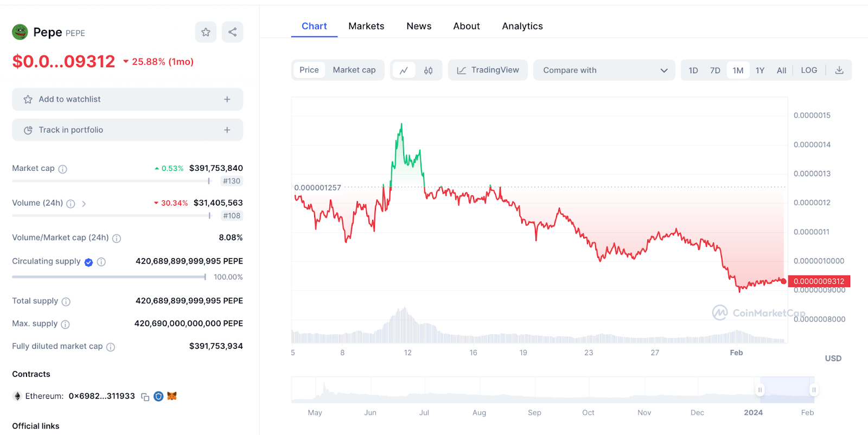Click plus icon on Add to watchlist

(x=227, y=99)
